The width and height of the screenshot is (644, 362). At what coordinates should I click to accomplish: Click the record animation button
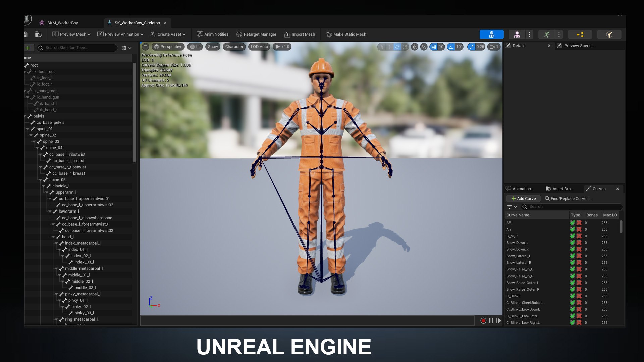point(483,321)
